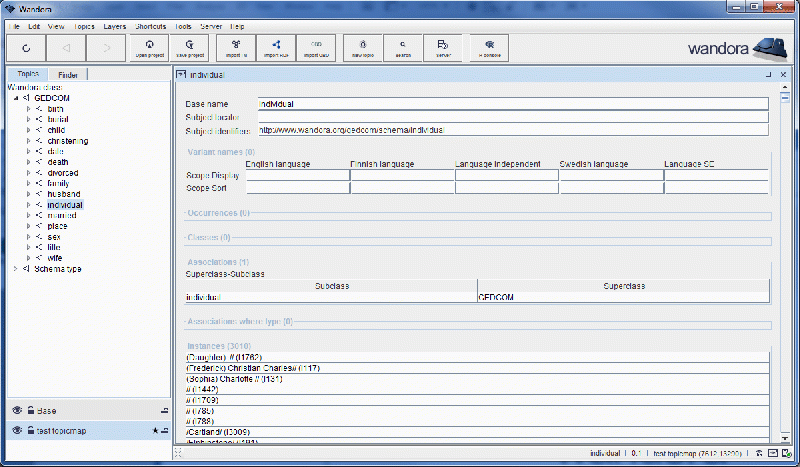Toggle visibility eye of test topicmap layer

click(17, 430)
